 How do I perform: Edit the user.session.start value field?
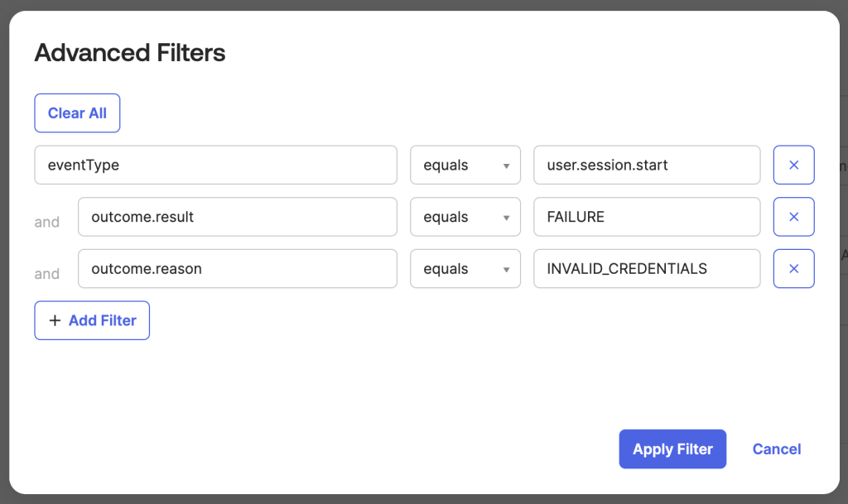coord(647,166)
